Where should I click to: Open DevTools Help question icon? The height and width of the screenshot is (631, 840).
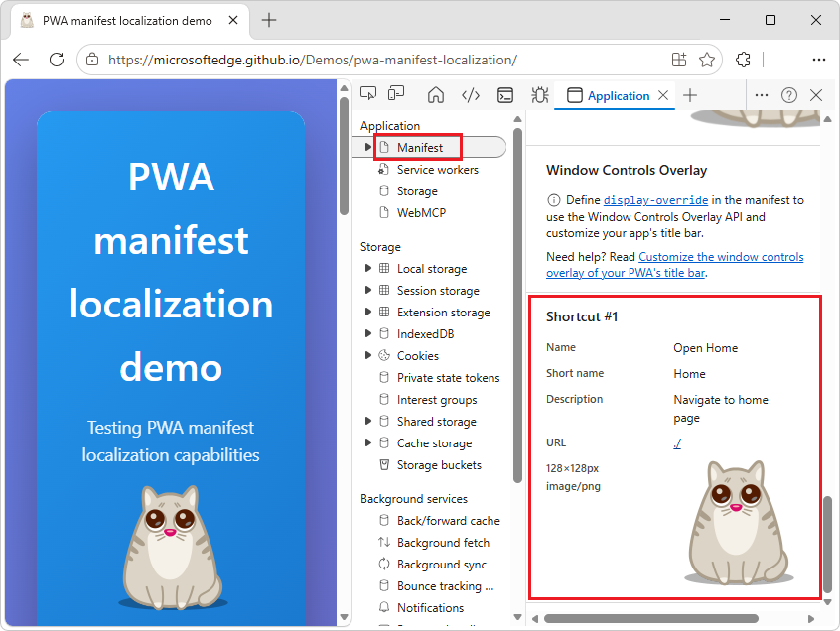(789, 95)
